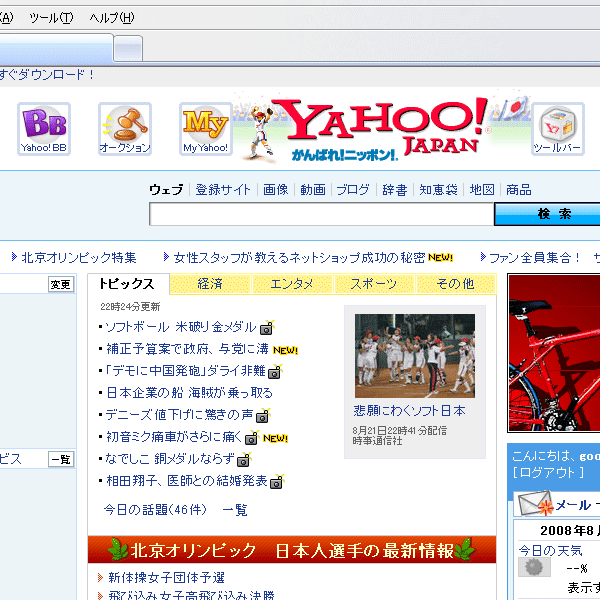Click camera icon beside デニーズ値下げ headline
The height and width of the screenshot is (600, 600).
(x=263, y=415)
